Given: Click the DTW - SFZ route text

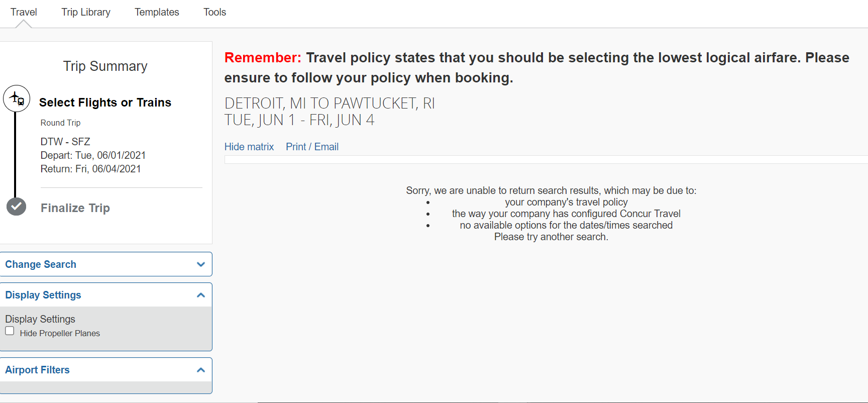Looking at the screenshot, I should pyautogui.click(x=65, y=142).
